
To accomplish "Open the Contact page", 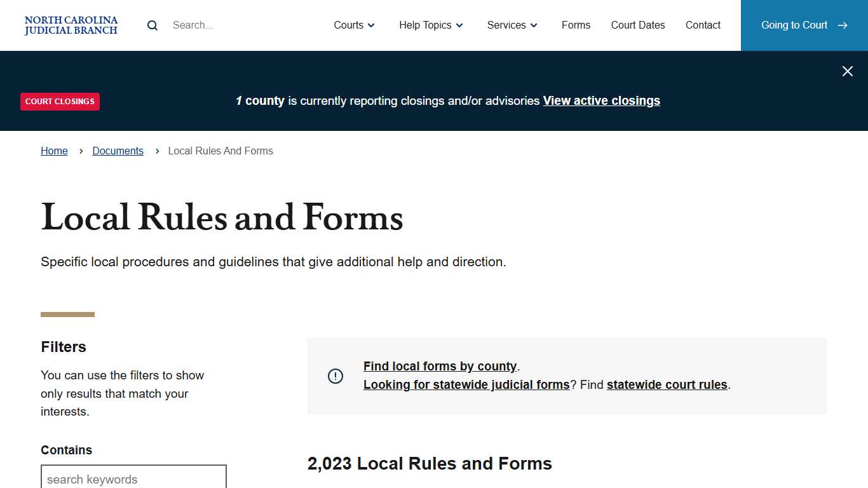I will click(x=703, y=25).
